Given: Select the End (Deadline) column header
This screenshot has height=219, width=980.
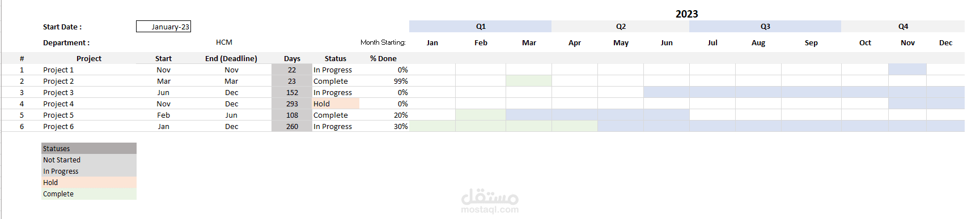Looking at the screenshot, I should pyautogui.click(x=231, y=58).
